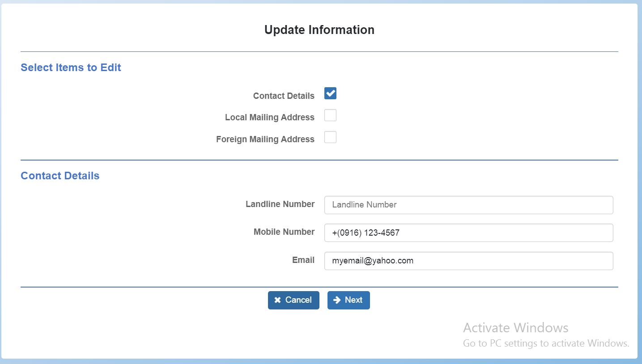Click the X icon inside the Cancel button
This screenshot has height=364, width=642.
point(277,300)
